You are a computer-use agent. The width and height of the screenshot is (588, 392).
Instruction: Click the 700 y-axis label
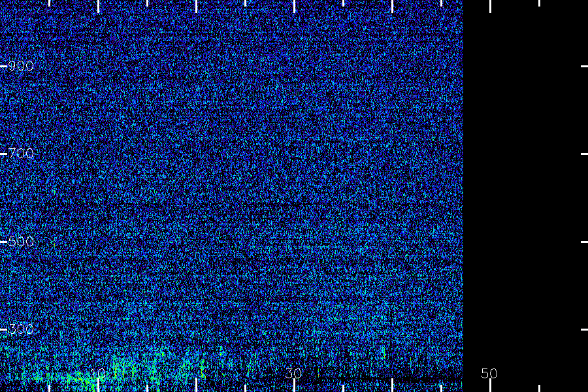click(x=21, y=154)
